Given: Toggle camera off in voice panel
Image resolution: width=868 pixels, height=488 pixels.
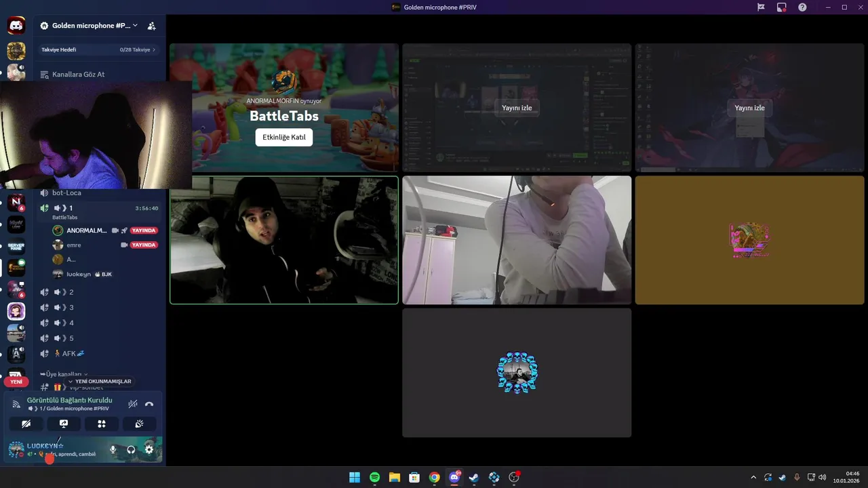Looking at the screenshot, I should click(26, 424).
